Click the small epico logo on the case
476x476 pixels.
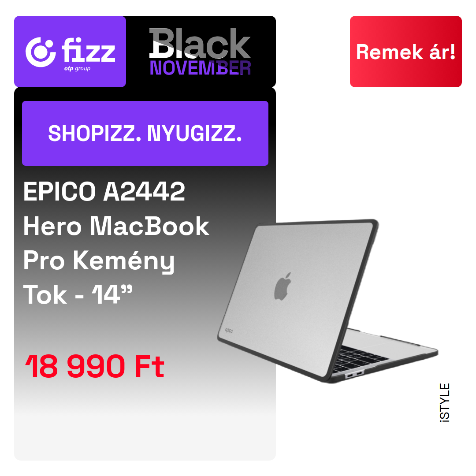coord(229,330)
